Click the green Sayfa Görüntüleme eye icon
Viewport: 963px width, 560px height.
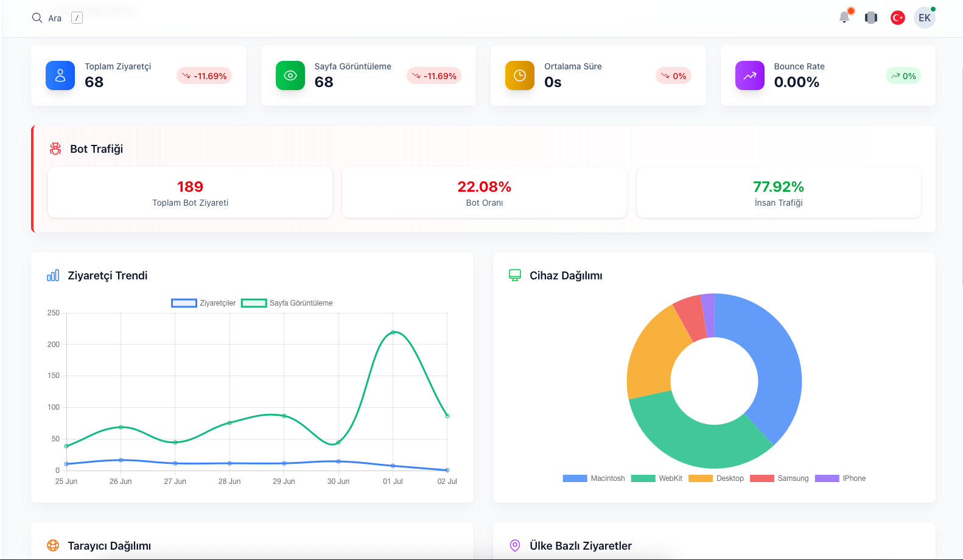point(290,75)
